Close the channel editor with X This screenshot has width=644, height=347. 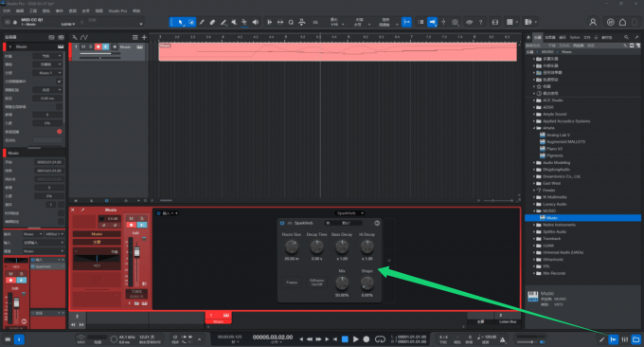[73, 210]
